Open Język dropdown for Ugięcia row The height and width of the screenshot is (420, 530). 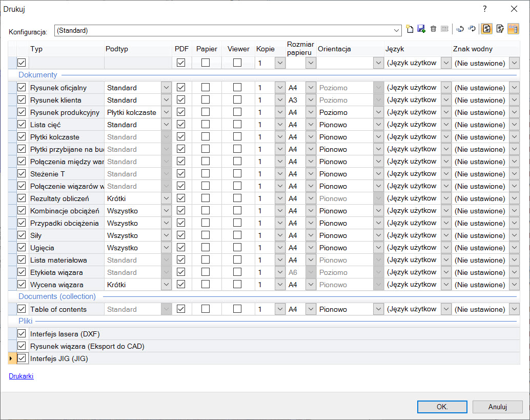446,248
